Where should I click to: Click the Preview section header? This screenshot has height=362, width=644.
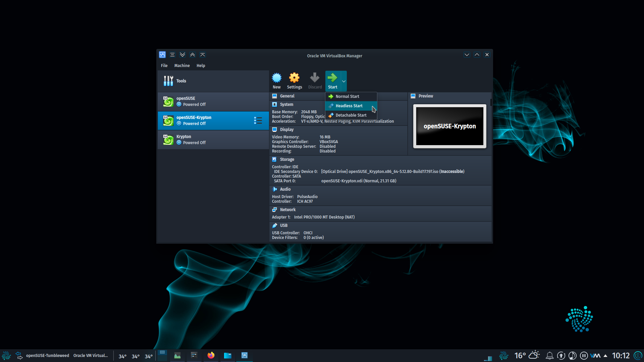(426, 96)
